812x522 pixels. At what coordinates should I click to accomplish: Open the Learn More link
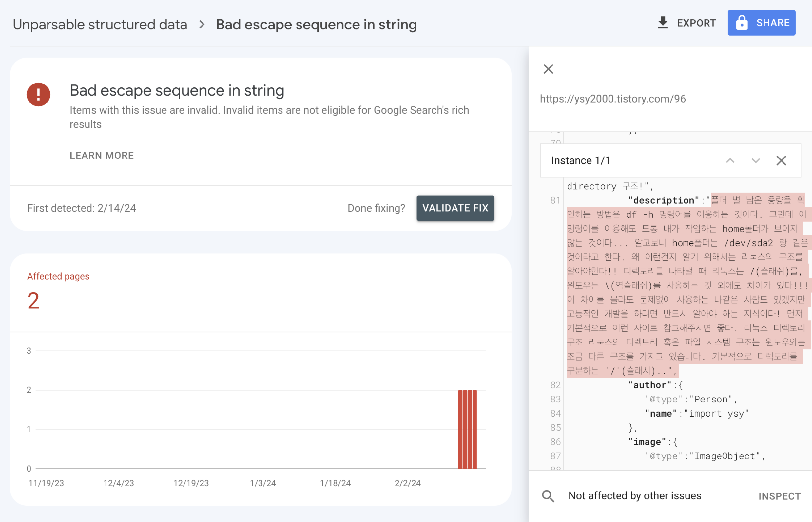pyautogui.click(x=102, y=156)
